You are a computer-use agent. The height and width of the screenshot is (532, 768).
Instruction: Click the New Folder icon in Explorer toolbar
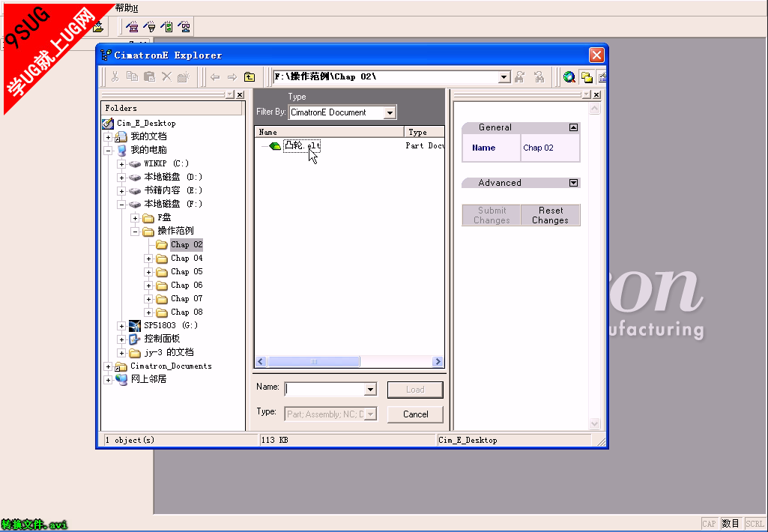click(184, 76)
